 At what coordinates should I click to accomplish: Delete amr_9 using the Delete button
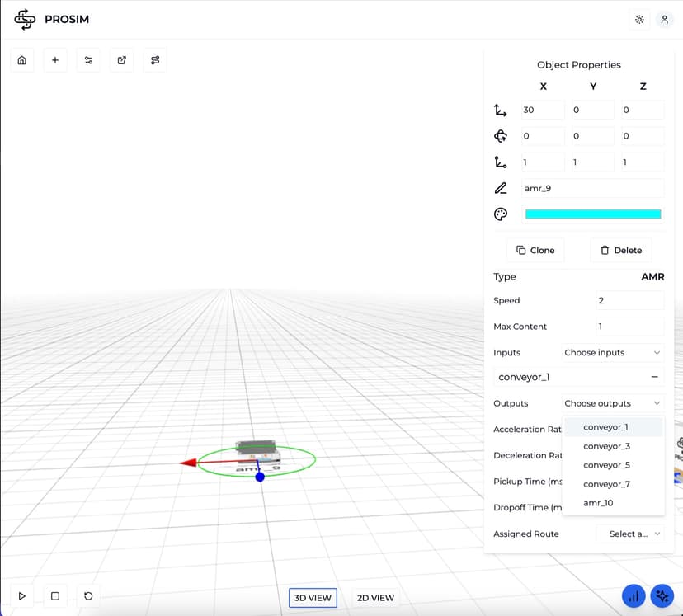[620, 250]
